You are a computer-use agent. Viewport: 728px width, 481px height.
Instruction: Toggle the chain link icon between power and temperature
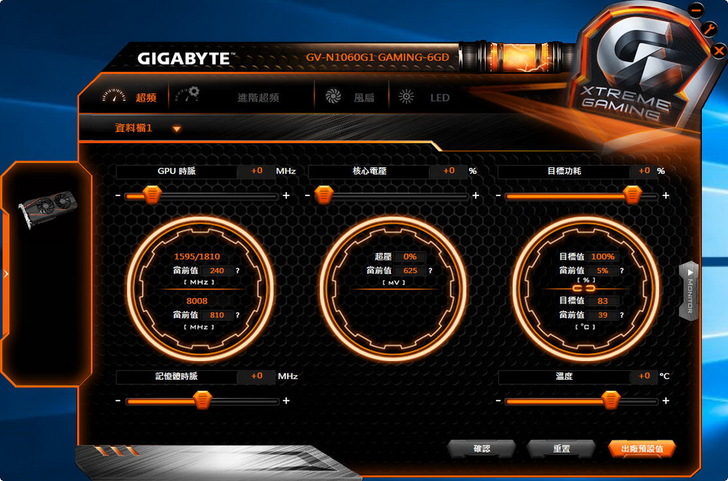point(584,289)
